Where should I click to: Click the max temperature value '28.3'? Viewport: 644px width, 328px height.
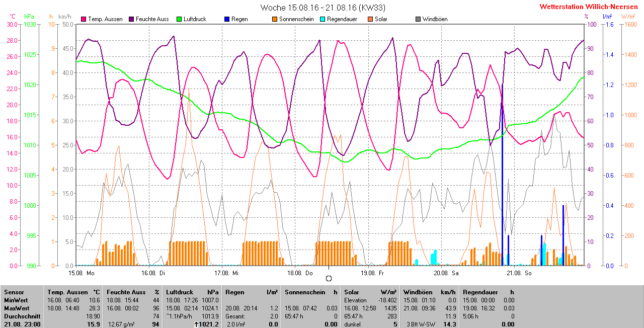(94, 308)
